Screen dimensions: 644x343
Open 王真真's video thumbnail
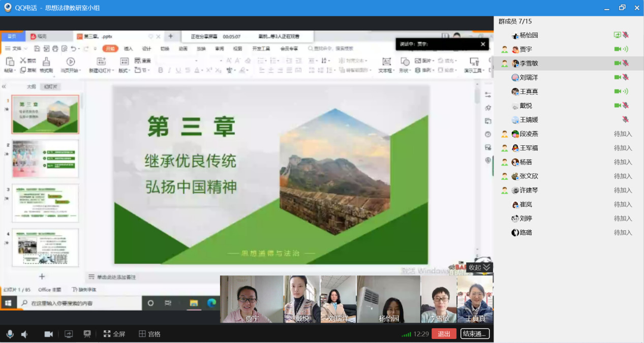click(x=475, y=299)
